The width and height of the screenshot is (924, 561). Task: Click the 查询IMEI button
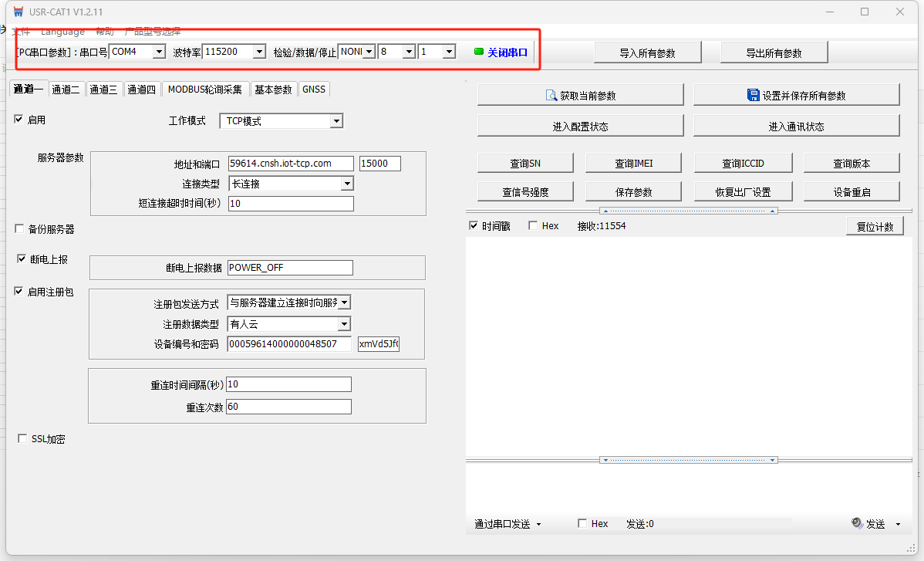pyautogui.click(x=634, y=163)
